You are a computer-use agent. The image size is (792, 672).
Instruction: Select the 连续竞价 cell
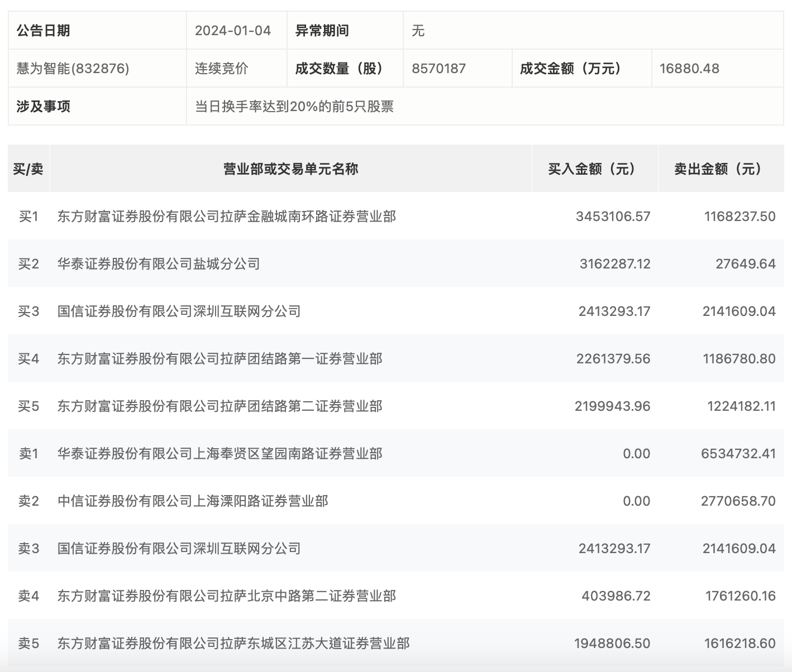point(222,68)
